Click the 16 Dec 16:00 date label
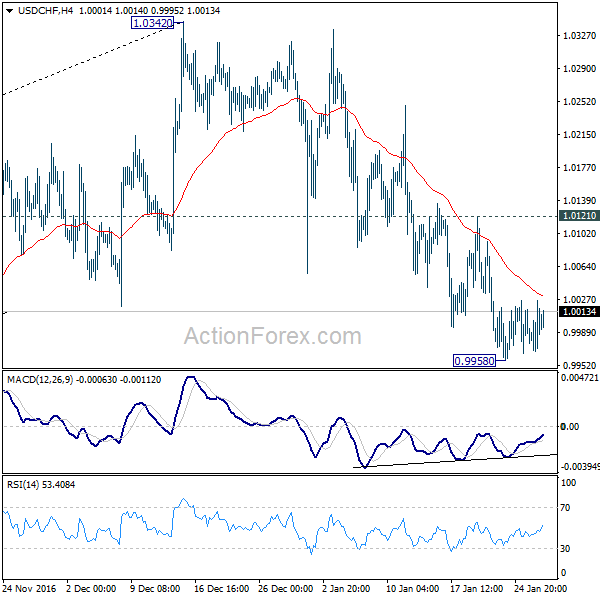 coord(222,589)
